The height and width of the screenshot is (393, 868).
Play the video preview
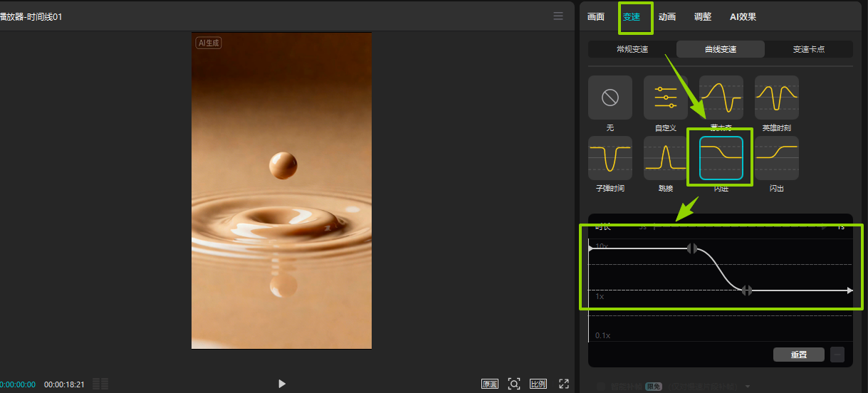(282, 384)
